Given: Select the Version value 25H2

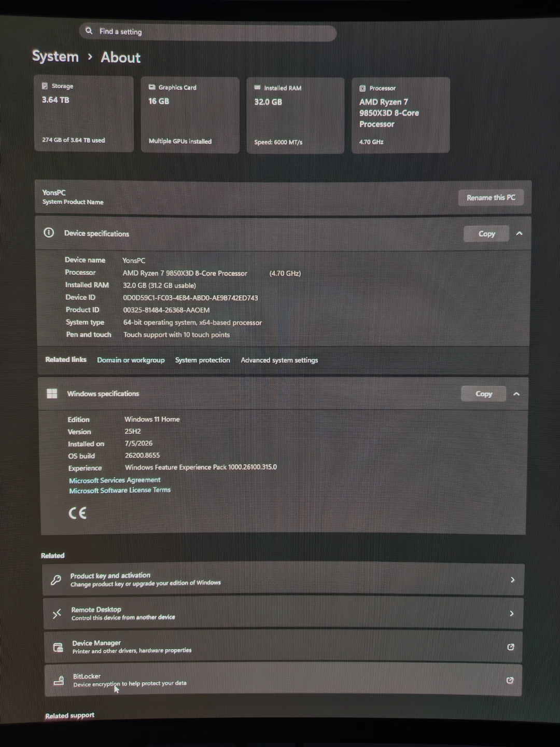Looking at the screenshot, I should (x=133, y=432).
